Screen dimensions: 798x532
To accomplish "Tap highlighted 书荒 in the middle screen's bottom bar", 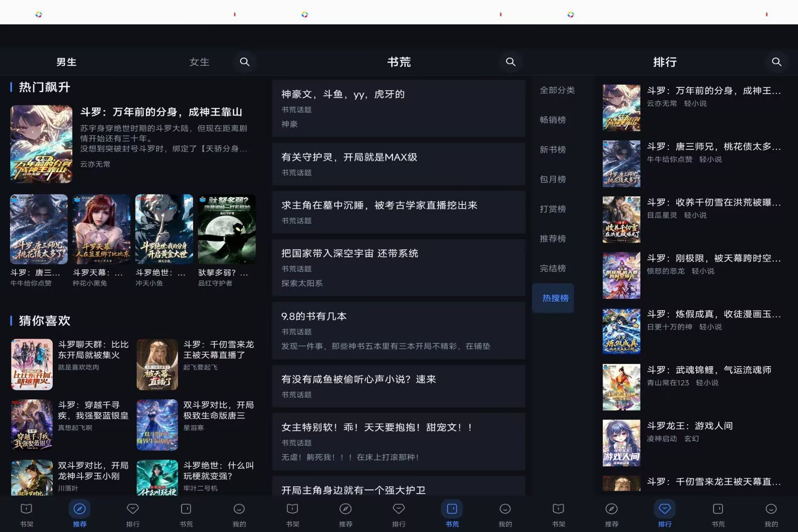I will (x=452, y=515).
